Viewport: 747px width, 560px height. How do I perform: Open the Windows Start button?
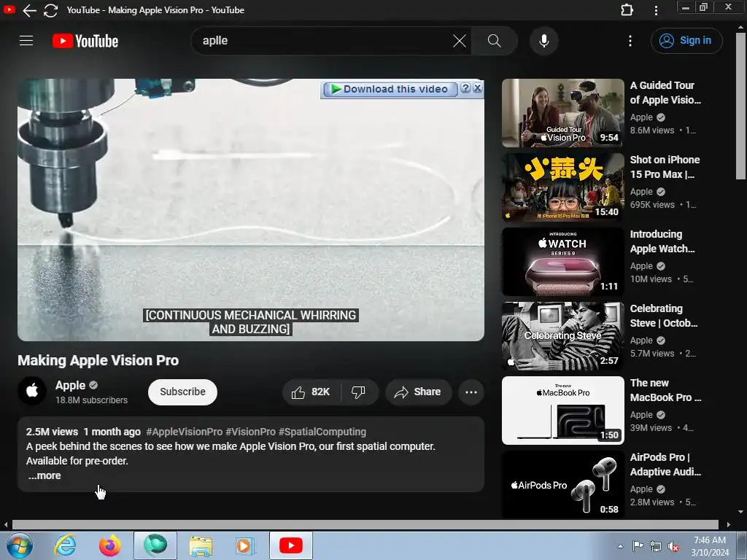point(20,545)
